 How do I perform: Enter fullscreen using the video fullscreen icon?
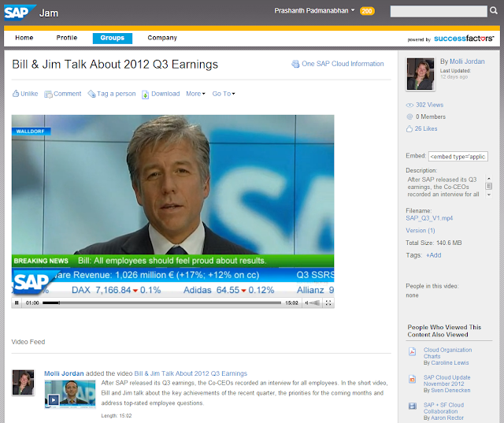click(328, 302)
